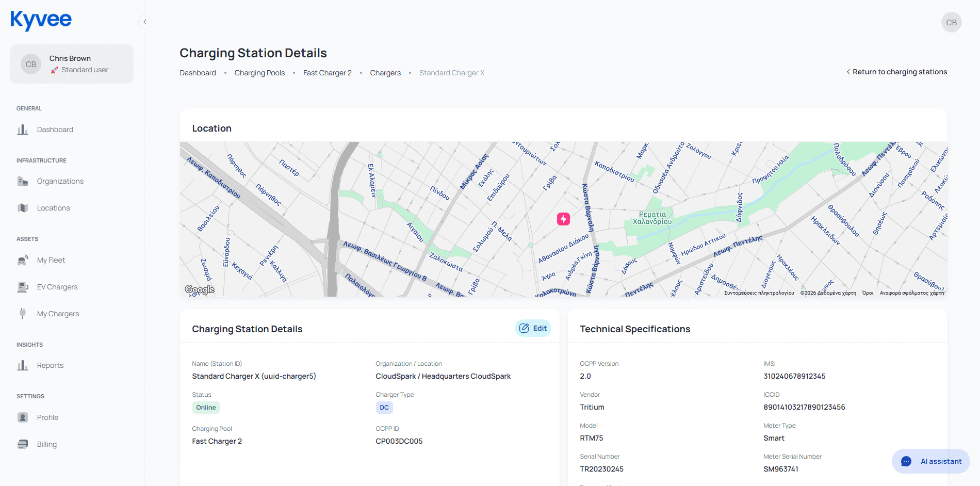Image resolution: width=980 pixels, height=486 pixels.
Task: Open the Reports menu item
Action: click(50, 365)
